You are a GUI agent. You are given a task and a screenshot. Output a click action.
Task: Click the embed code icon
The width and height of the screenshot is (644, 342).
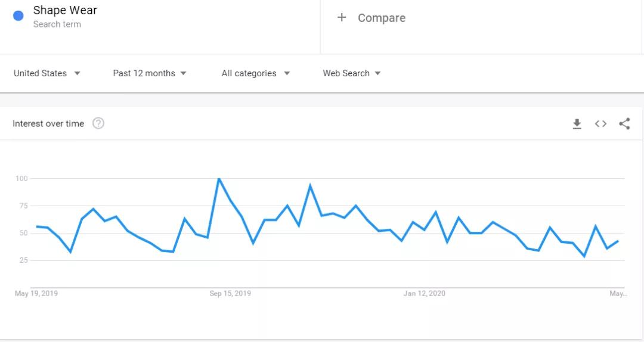click(x=600, y=124)
